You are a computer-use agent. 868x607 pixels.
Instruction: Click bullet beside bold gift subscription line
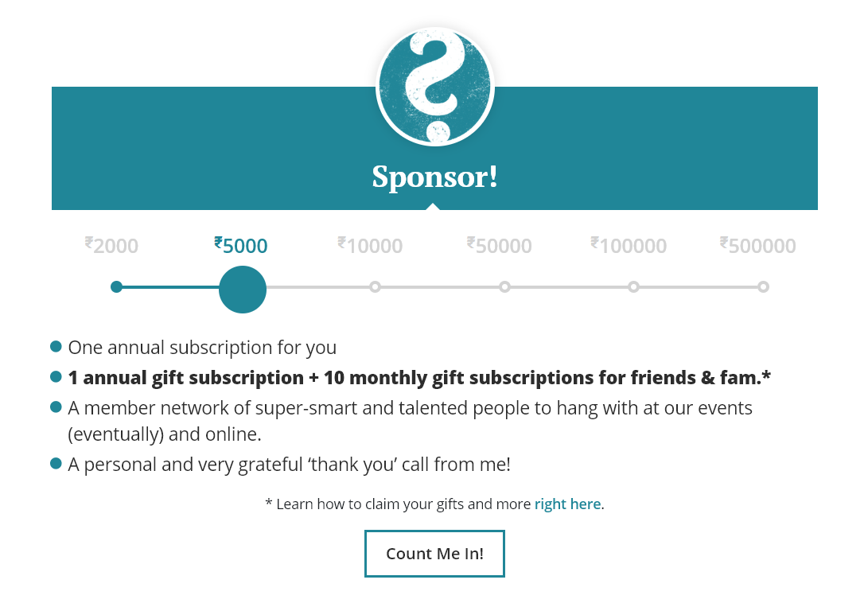click(56, 377)
